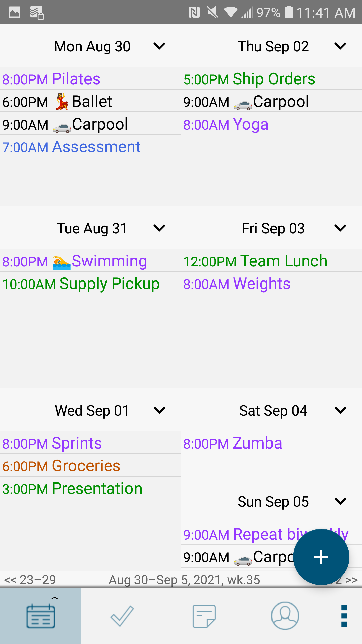Open the three-dot overflow menu

344,616
